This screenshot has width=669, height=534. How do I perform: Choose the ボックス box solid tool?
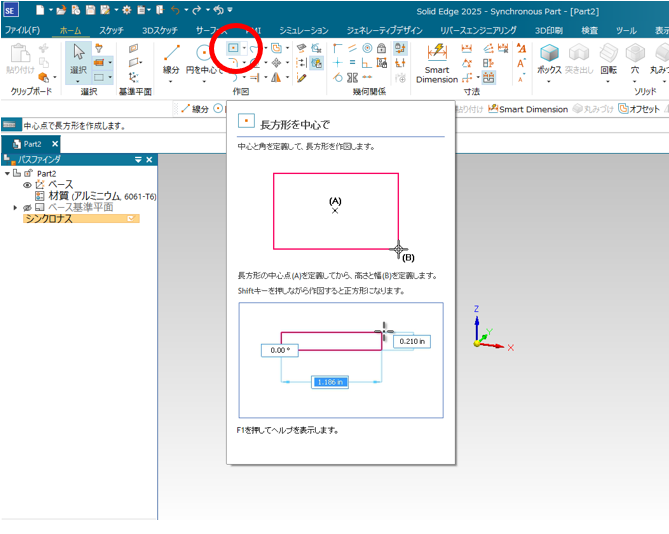[x=549, y=58]
